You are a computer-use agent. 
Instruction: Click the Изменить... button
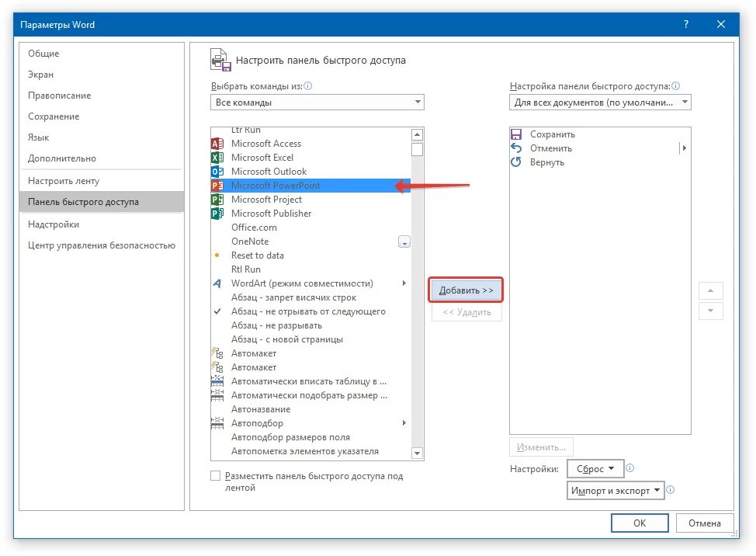click(x=541, y=447)
